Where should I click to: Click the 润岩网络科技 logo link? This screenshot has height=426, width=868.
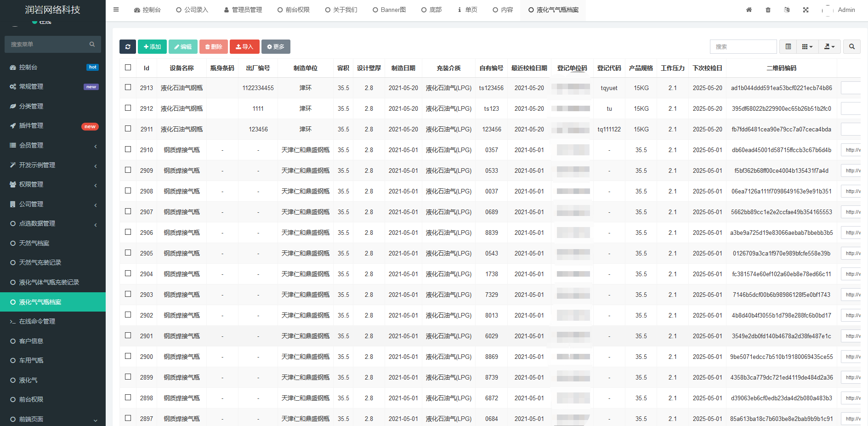(x=52, y=10)
